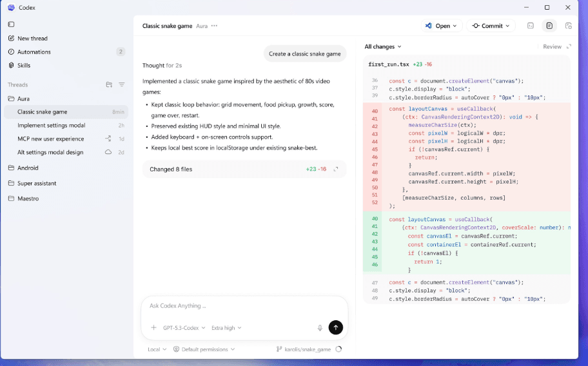Viewport: 588px width, 366px height.
Task: Select the Classic snake game thread
Action: point(66,111)
